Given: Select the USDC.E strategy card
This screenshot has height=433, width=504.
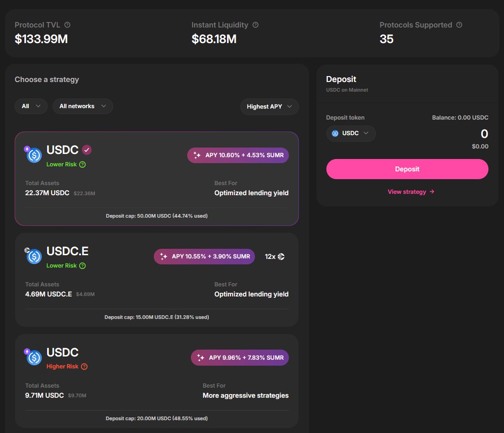Looking at the screenshot, I should pos(157,280).
